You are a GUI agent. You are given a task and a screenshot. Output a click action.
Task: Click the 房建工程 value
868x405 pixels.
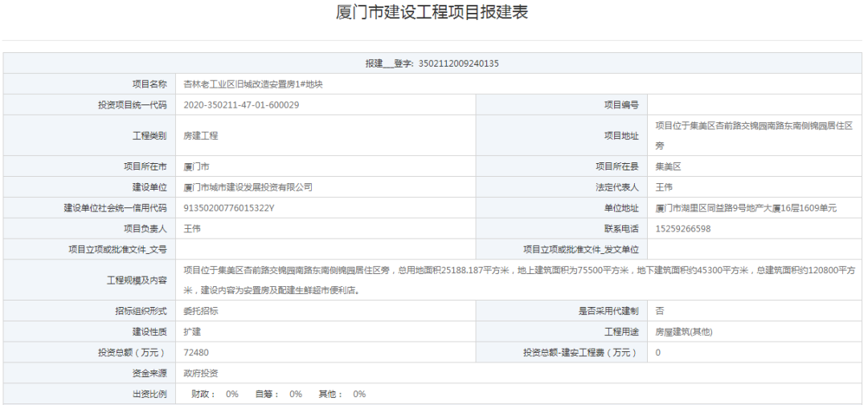click(201, 136)
